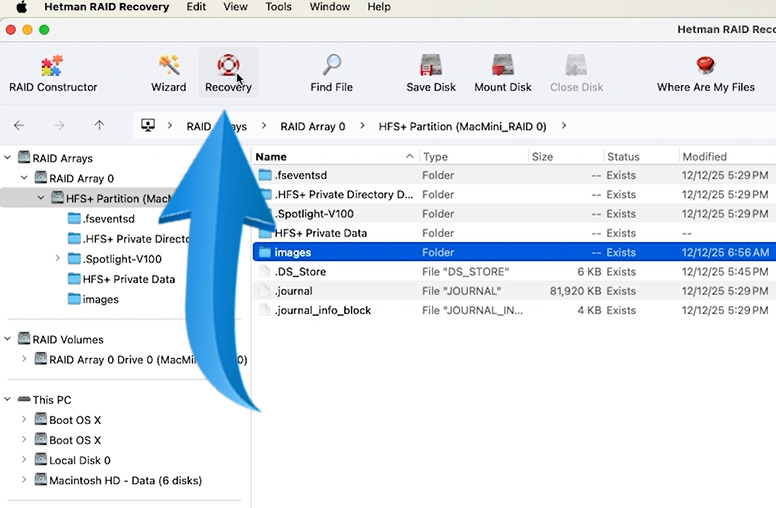Select .fseventsd folder in tree
Image resolution: width=776 pixels, height=508 pixels.
(101, 218)
